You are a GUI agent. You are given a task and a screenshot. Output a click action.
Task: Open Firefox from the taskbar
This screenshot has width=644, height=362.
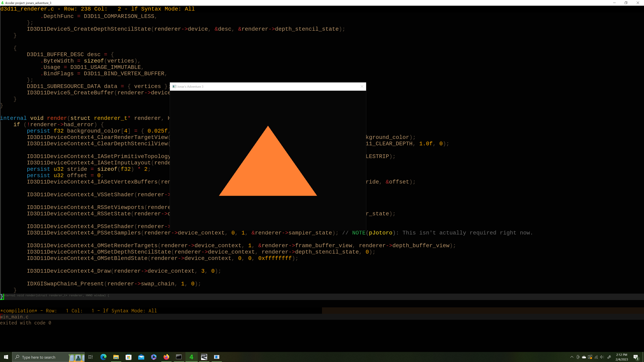pos(166,357)
